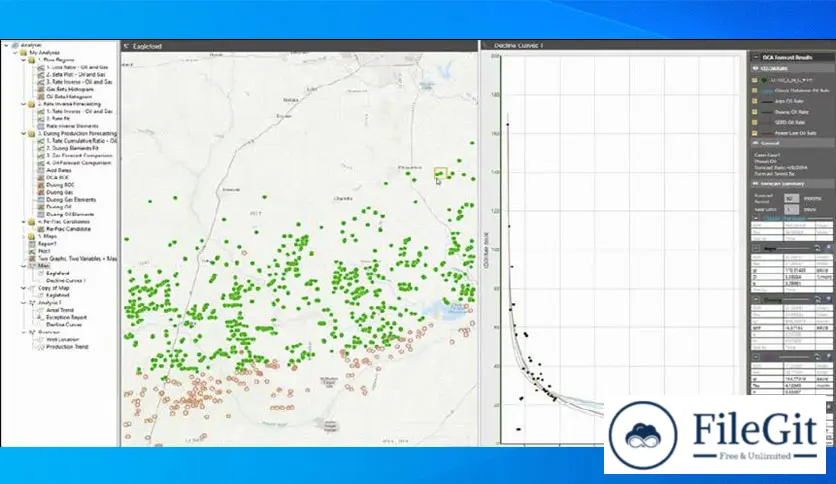Select 'Decline Curves 1' under the Map node

pyautogui.click(x=66, y=280)
